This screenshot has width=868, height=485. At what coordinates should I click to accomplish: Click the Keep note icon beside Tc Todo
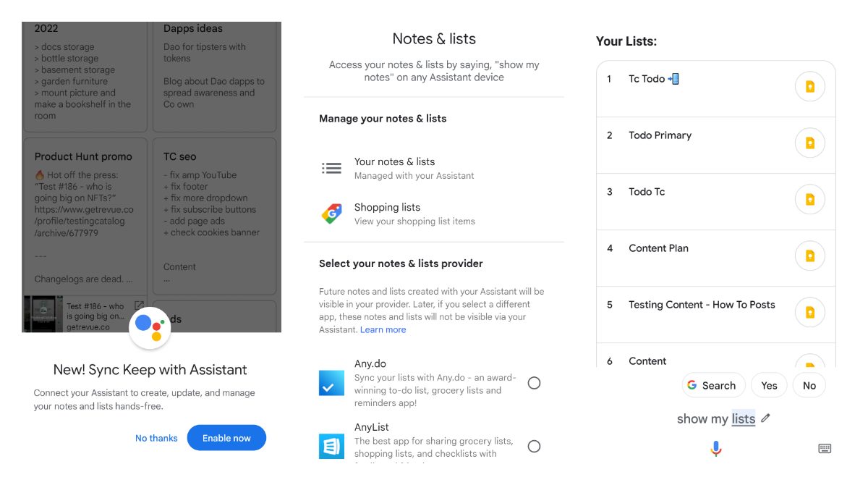point(809,86)
